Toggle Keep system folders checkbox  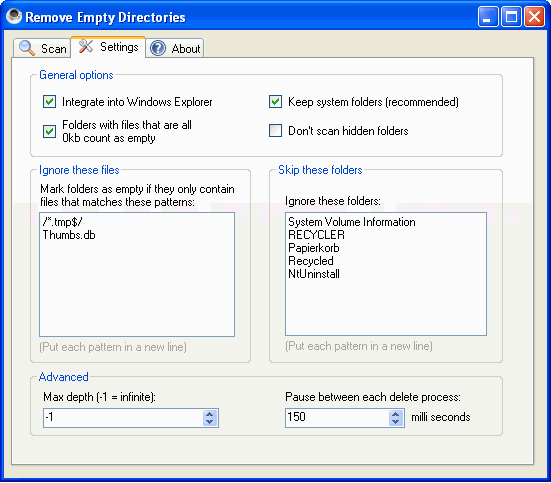coord(275,102)
